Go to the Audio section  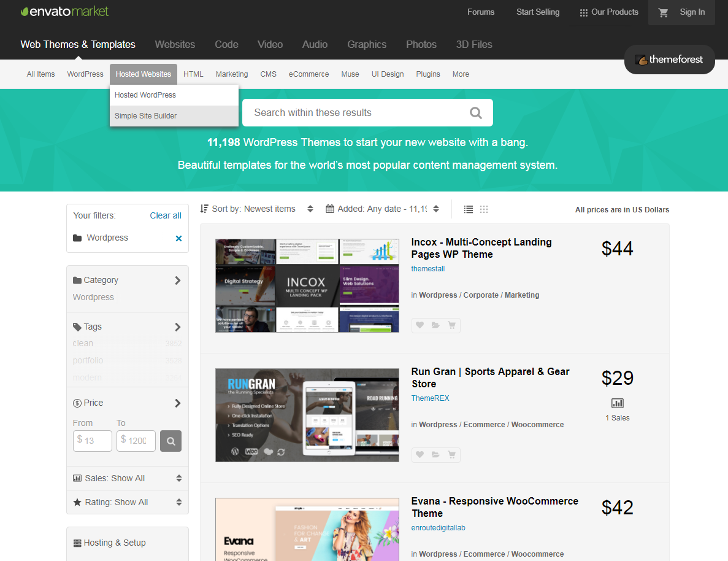[315, 45]
